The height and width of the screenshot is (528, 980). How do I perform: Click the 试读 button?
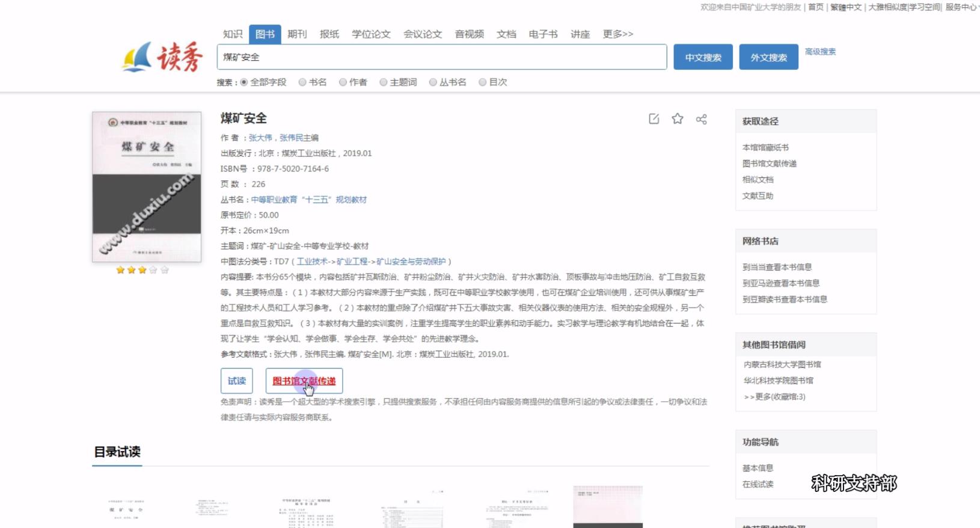coord(237,381)
